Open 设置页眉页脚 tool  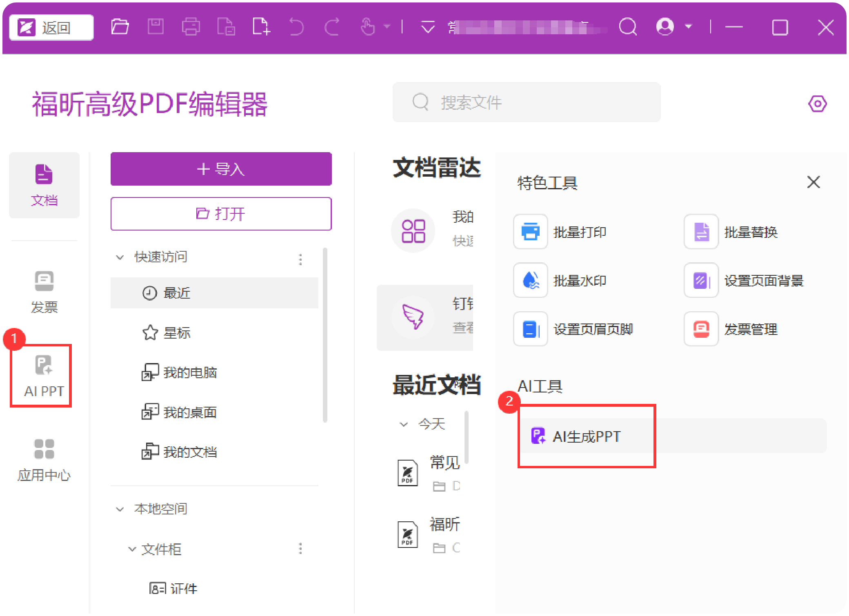[574, 328]
